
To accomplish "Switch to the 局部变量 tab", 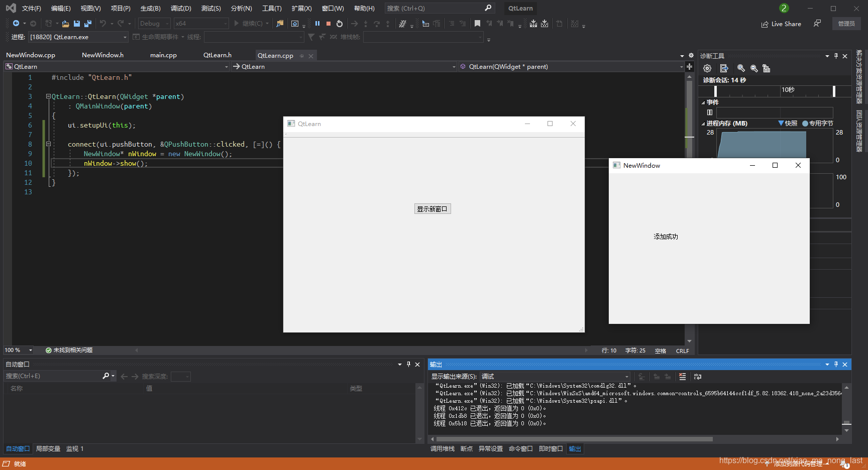I will pos(48,449).
